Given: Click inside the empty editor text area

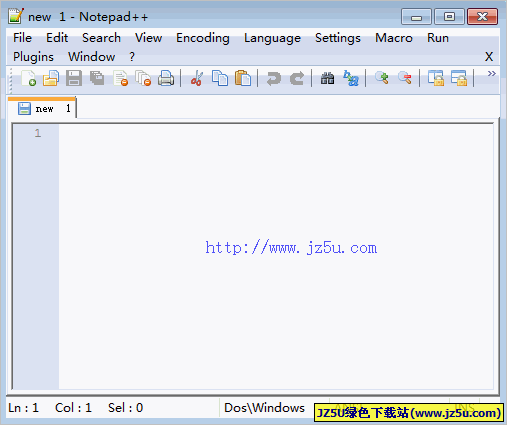Looking at the screenshot, I should pyautogui.click(x=276, y=256).
